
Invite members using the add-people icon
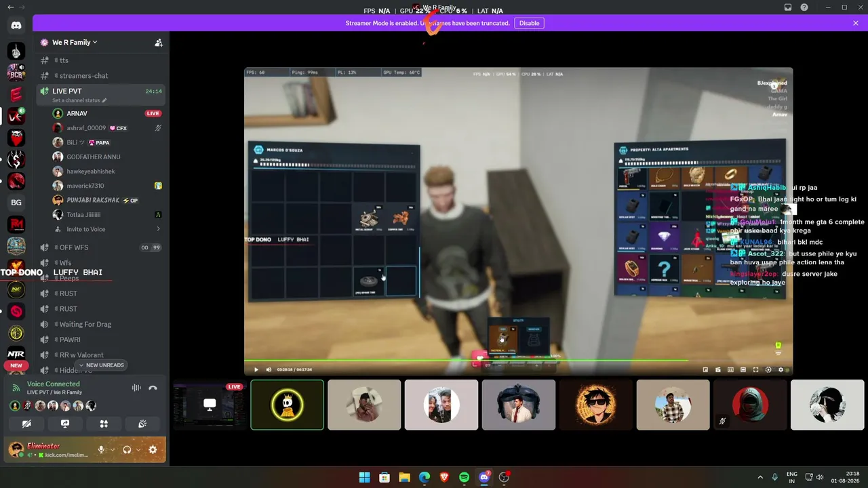(x=159, y=42)
